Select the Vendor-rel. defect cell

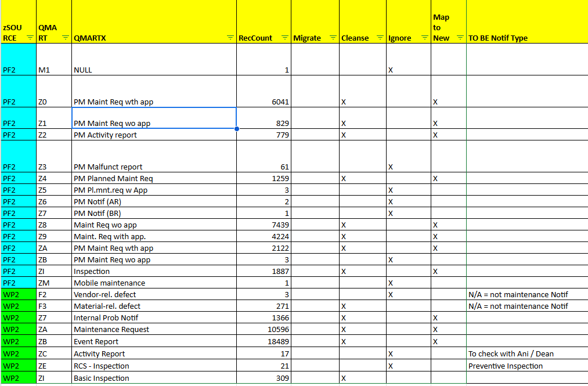coord(154,295)
